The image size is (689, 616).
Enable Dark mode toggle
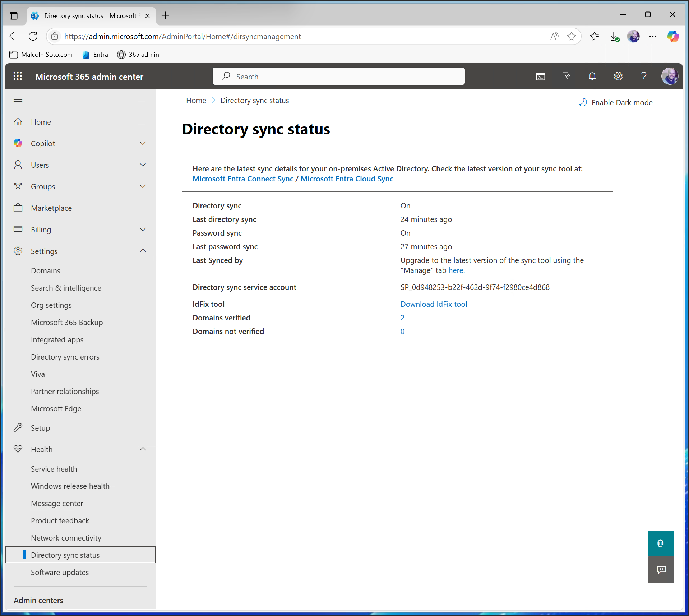pyautogui.click(x=616, y=103)
